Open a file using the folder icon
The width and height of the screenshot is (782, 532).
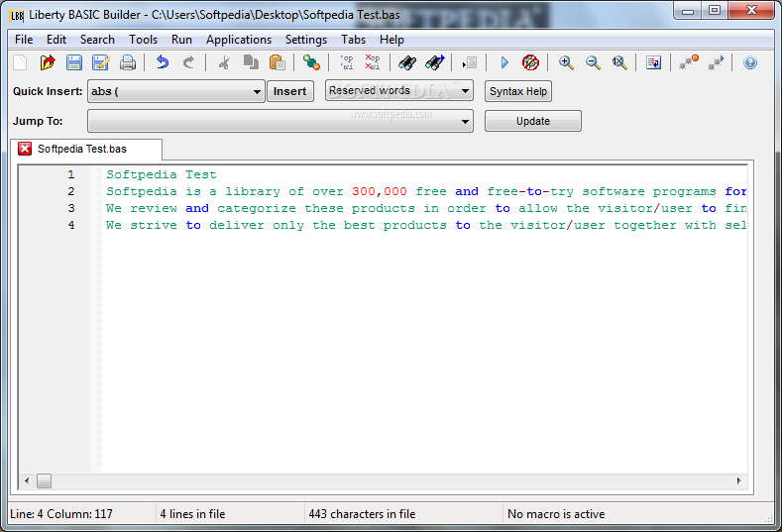click(x=48, y=62)
